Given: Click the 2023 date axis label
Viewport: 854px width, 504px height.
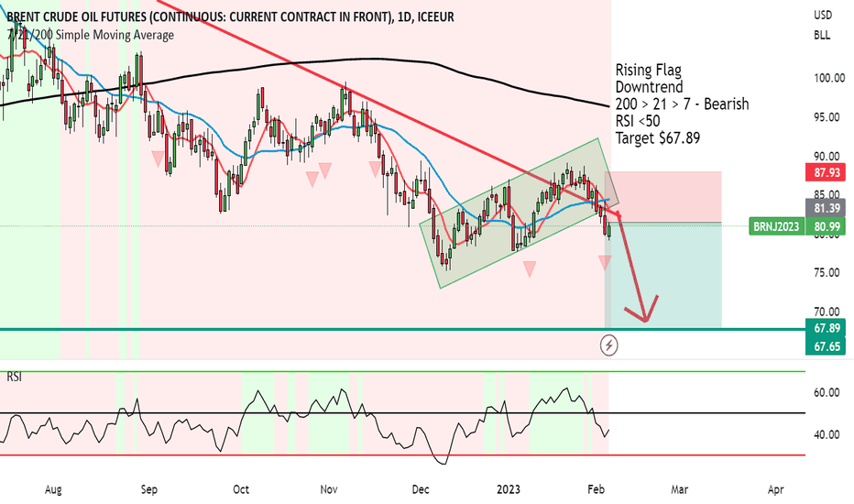Looking at the screenshot, I should (509, 489).
